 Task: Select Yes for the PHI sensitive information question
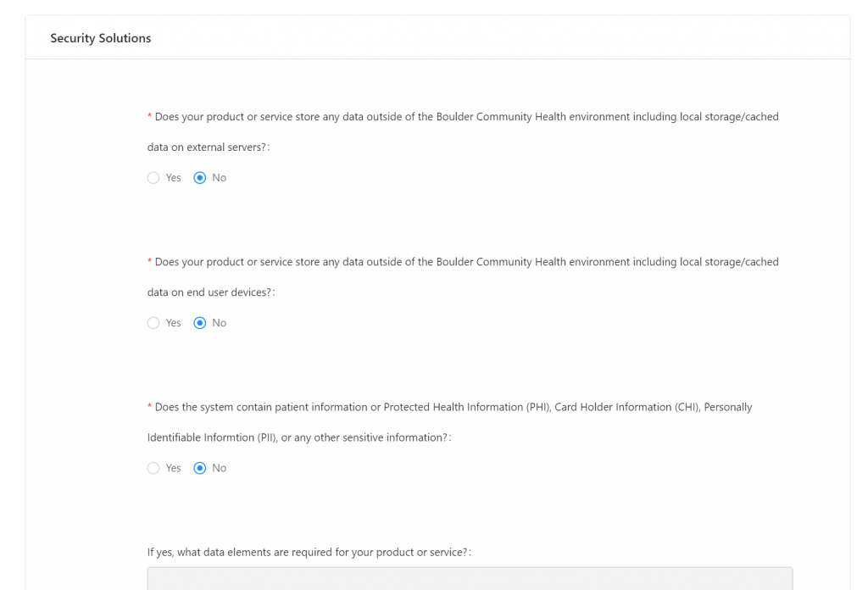coord(153,468)
